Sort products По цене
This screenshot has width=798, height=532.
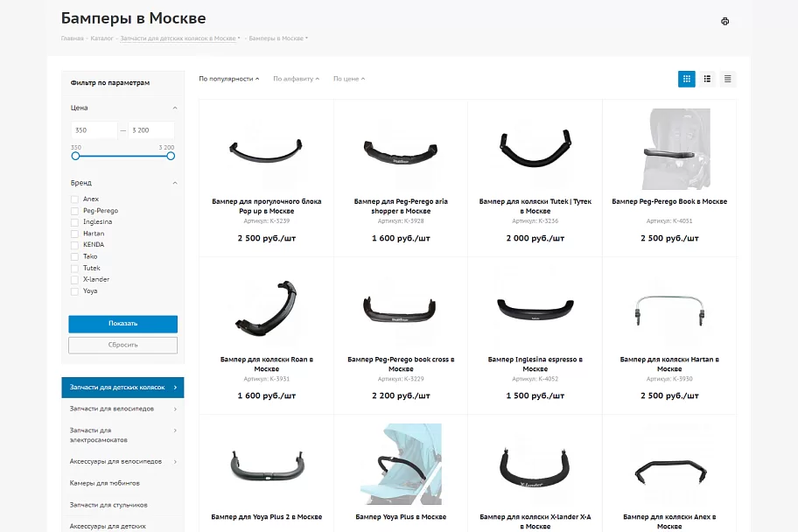[x=348, y=79]
